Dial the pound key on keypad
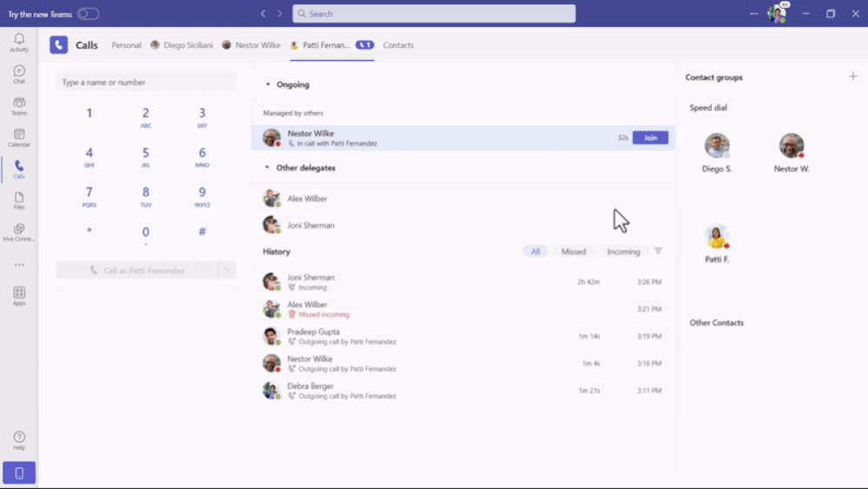The width and height of the screenshot is (868, 489). pos(202,231)
